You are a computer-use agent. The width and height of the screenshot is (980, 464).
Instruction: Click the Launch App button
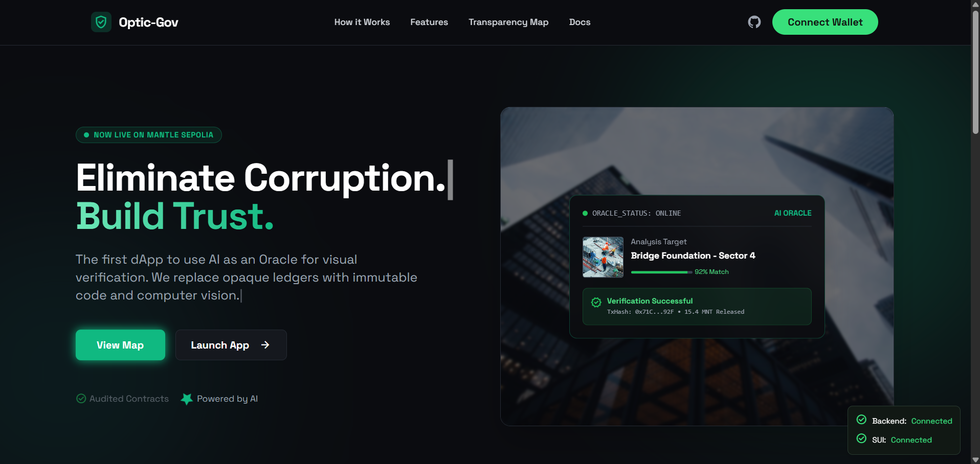point(231,345)
